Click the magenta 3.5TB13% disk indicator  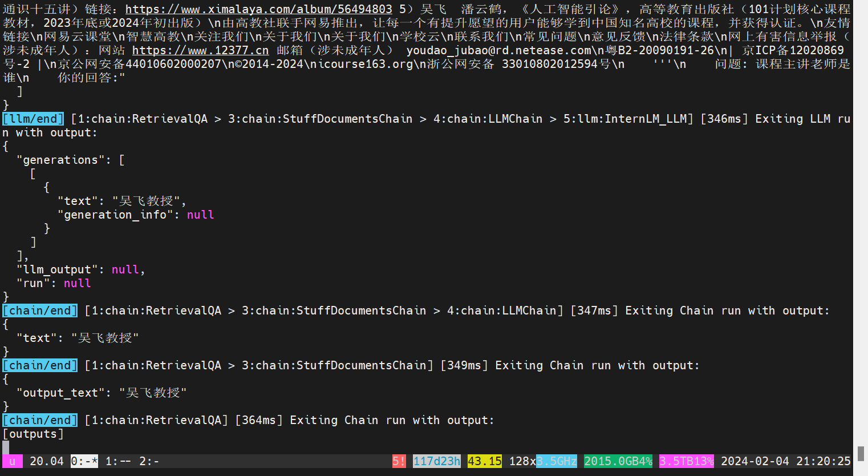(x=687, y=461)
